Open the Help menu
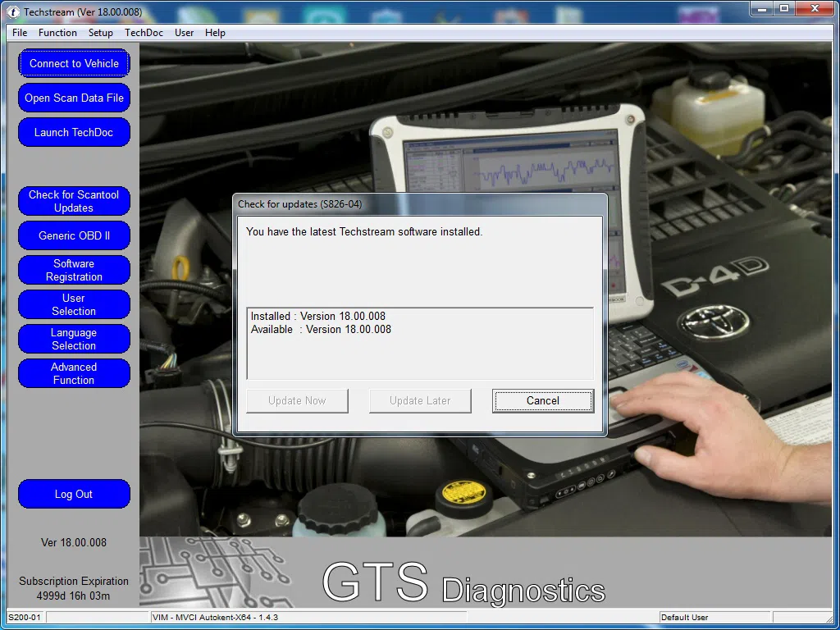Image resolution: width=840 pixels, height=630 pixels. 215,33
